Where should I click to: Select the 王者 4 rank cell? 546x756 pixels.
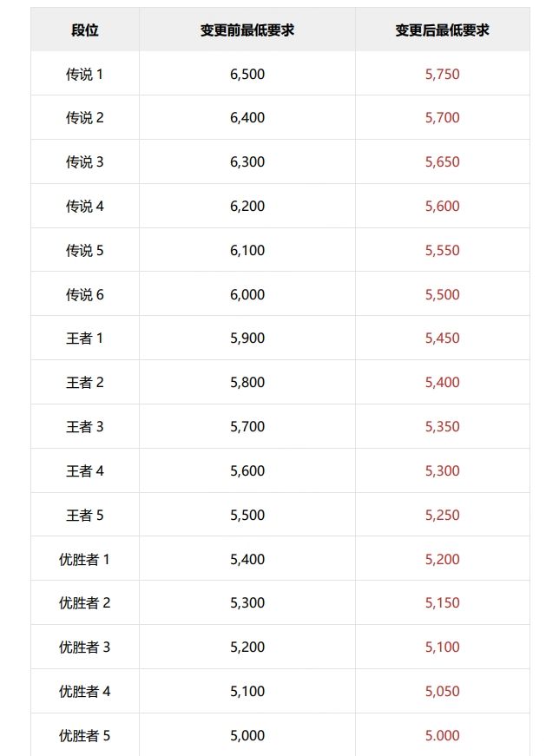[x=85, y=470]
